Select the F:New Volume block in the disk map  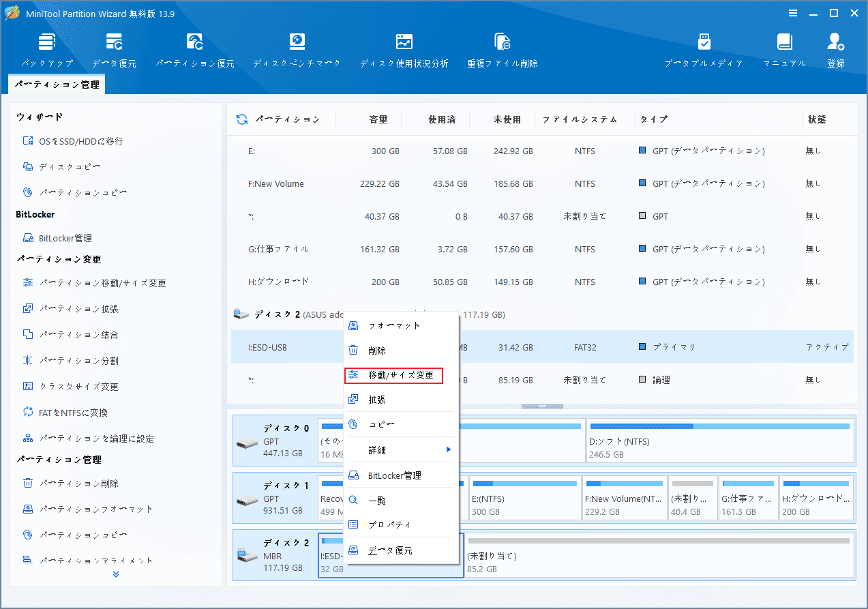[624, 499]
